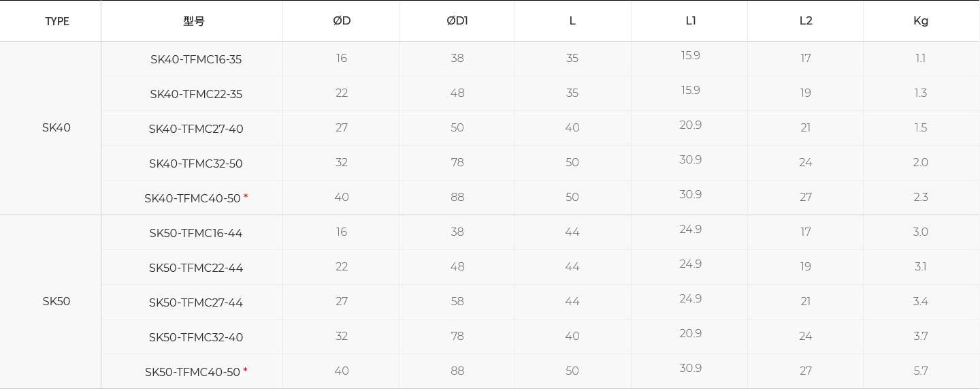Click the ØD1 column header
This screenshot has height=389, width=980.
(457, 21)
